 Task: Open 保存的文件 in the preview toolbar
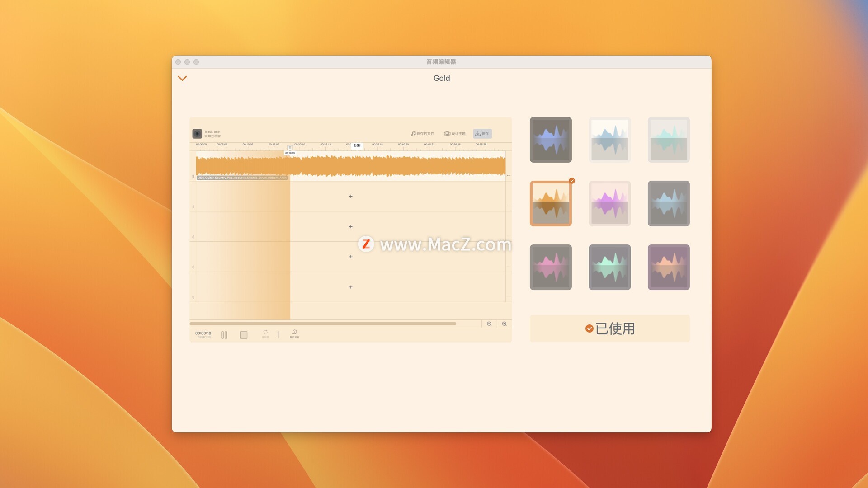422,134
